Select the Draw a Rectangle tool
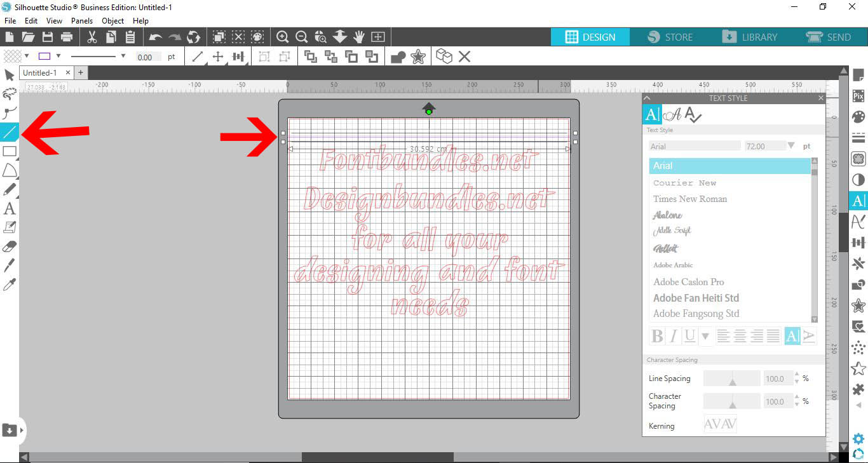The width and height of the screenshot is (868, 463). [10, 151]
